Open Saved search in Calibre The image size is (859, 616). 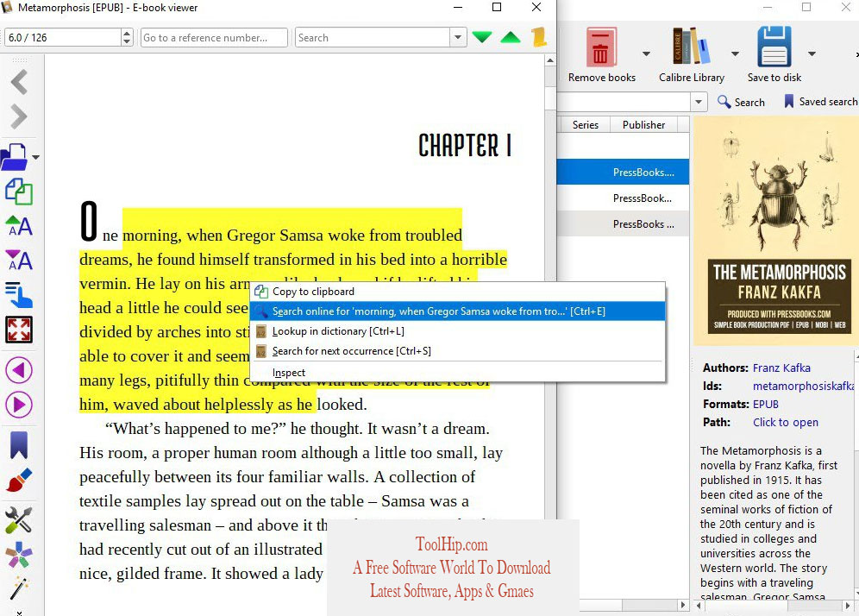[x=820, y=102]
